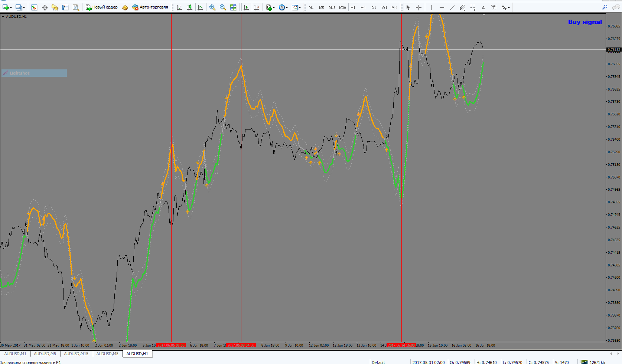Select the Crosshair tool
622x364 pixels.
[x=419, y=7]
